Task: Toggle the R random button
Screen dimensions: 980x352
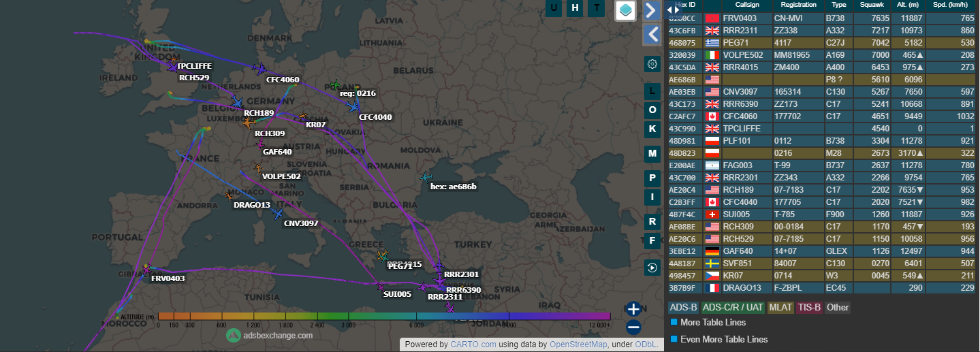Action: click(652, 222)
